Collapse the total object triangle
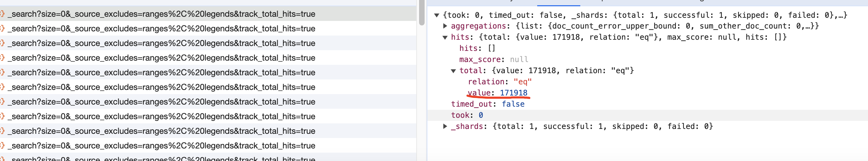Screen dimensions: 868x161 (x=453, y=71)
